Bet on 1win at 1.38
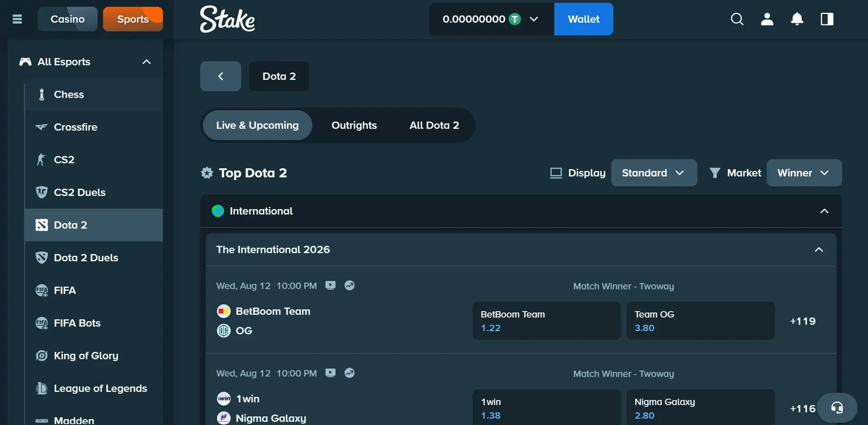This screenshot has width=868, height=425. pos(547,407)
